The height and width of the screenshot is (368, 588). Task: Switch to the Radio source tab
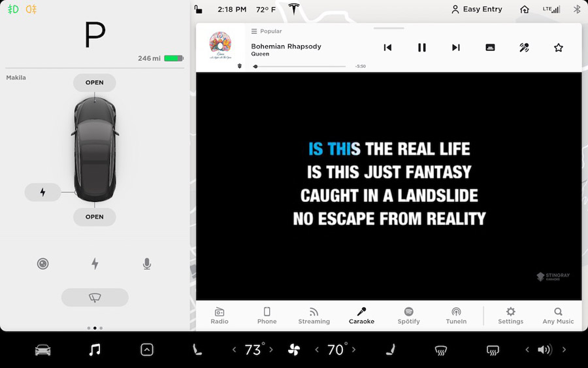(220, 316)
